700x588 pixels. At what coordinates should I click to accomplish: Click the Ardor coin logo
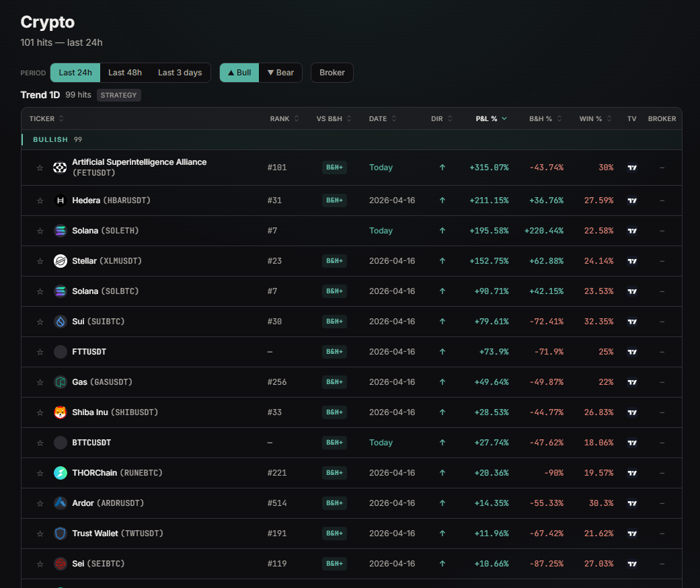[x=61, y=503]
